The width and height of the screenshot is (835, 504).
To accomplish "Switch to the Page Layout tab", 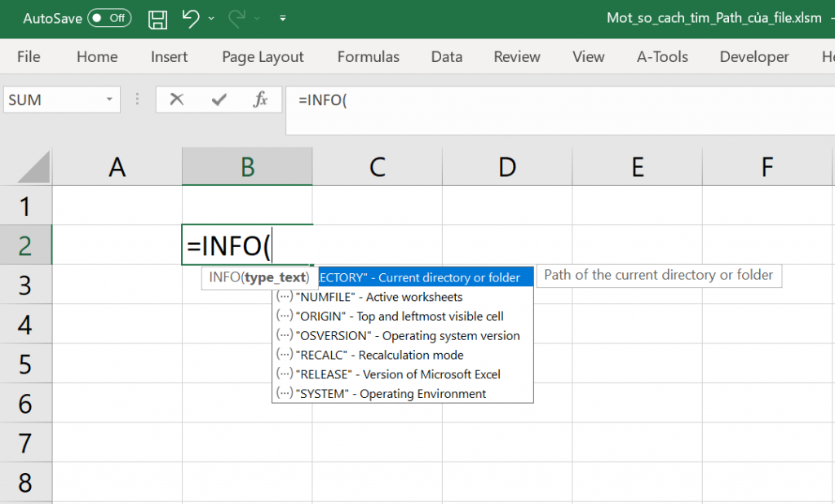I will tap(263, 57).
